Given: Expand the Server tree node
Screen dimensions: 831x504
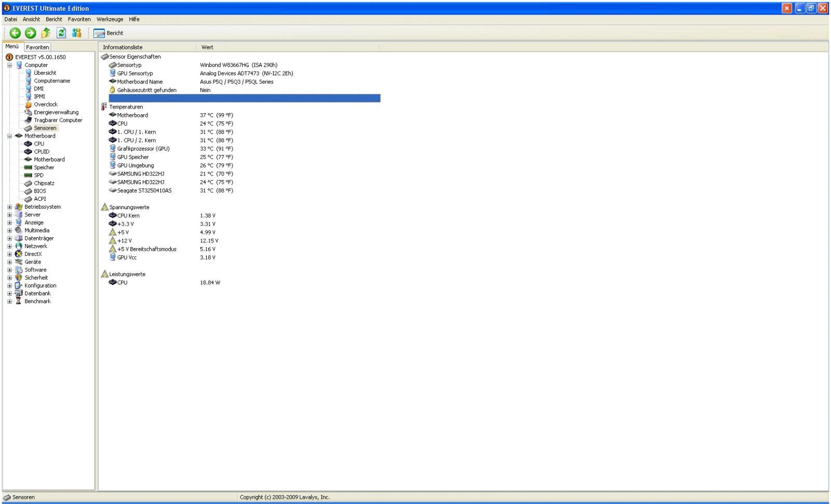Looking at the screenshot, I should (9, 215).
